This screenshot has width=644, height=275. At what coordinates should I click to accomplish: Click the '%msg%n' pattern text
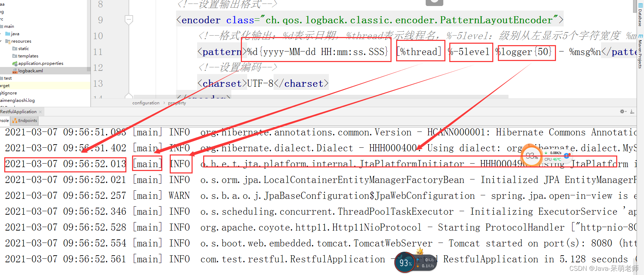[585, 52]
